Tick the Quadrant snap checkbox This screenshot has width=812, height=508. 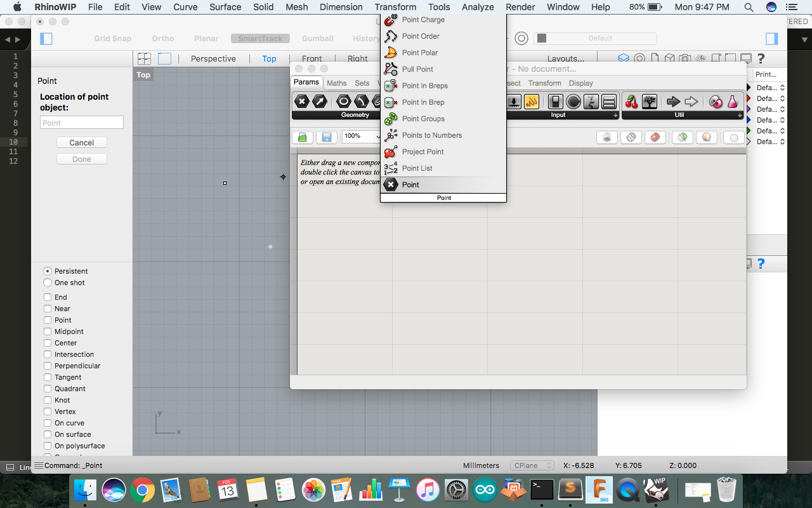(x=48, y=389)
